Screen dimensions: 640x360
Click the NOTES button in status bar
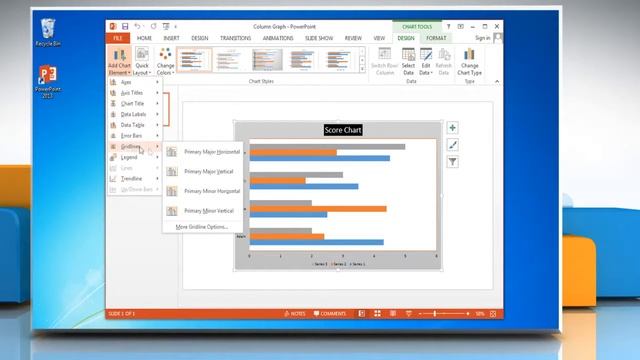295,313
